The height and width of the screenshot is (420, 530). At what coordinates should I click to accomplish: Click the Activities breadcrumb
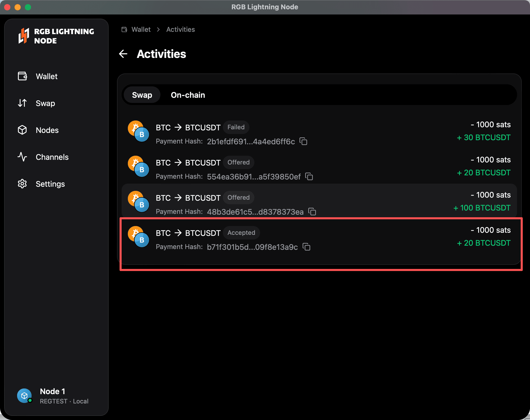point(181,29)
